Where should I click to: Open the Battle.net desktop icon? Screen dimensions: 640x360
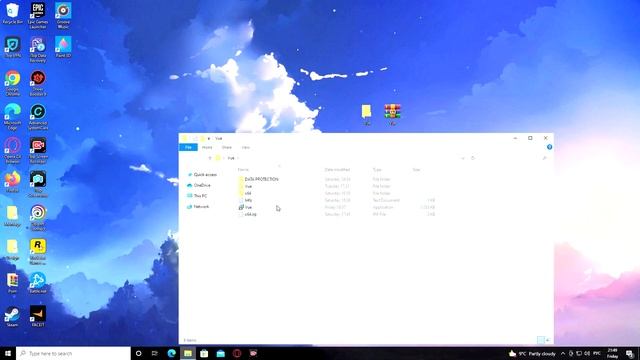pyautogui.click(x=38, y=283)
